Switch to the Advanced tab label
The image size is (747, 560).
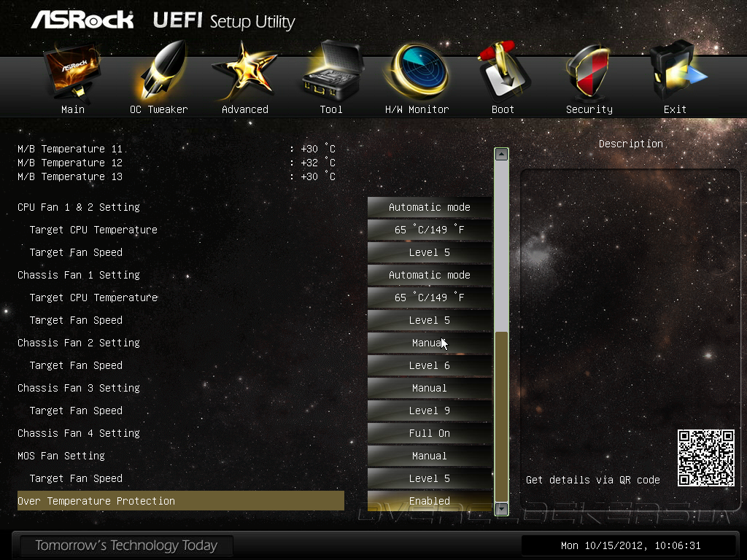[x=245, y=109]
